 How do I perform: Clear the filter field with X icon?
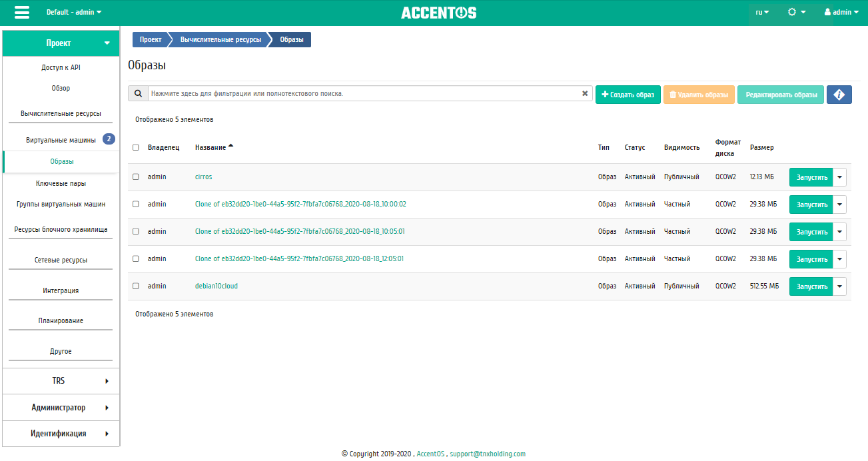point(585,94)
